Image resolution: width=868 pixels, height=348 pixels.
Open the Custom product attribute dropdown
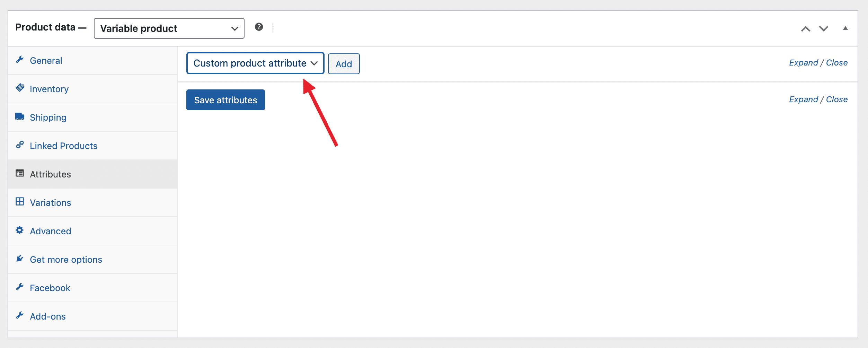[255, 63]
